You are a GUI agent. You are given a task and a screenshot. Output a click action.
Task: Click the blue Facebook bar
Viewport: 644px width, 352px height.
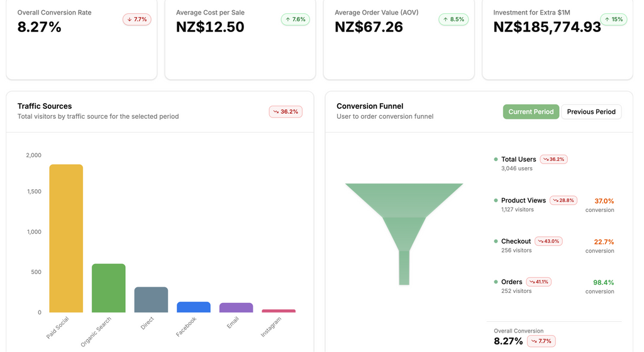(194, 307)
